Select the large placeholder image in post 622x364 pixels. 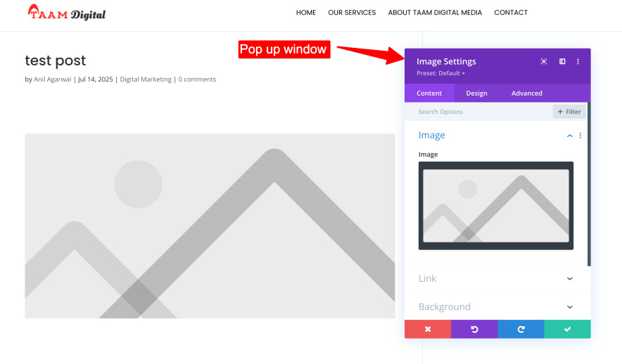pos(210,226)
